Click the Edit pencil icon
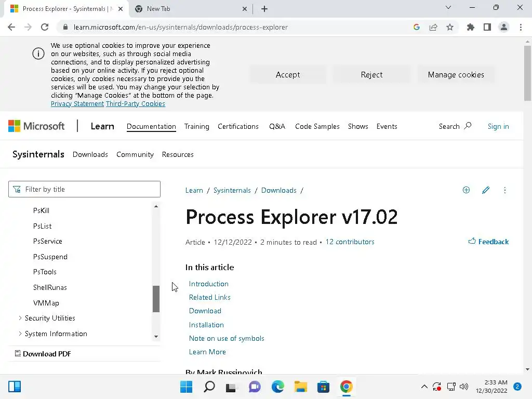Screen dimensions: 532x399 click(486, 190)
